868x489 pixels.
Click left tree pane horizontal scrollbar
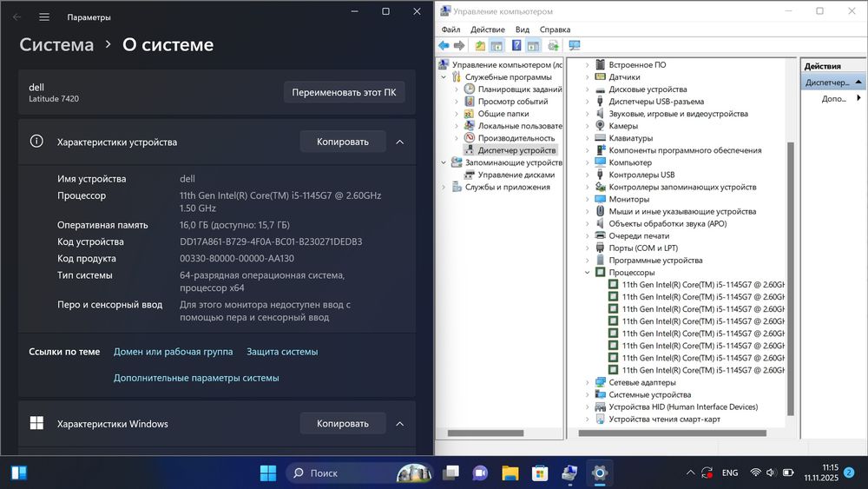485,433
